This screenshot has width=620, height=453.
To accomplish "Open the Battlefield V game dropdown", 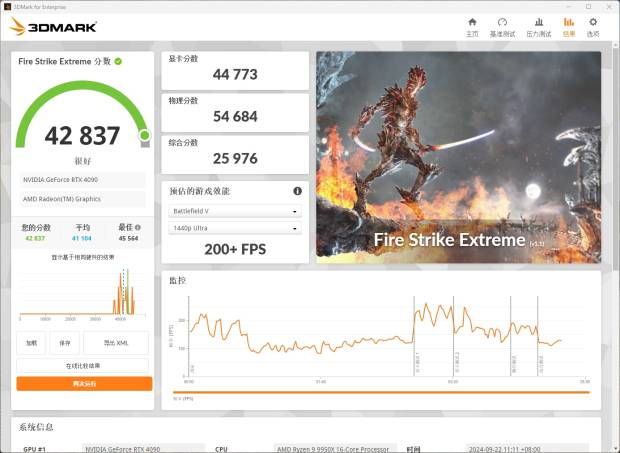I will [x=235, y=211].
